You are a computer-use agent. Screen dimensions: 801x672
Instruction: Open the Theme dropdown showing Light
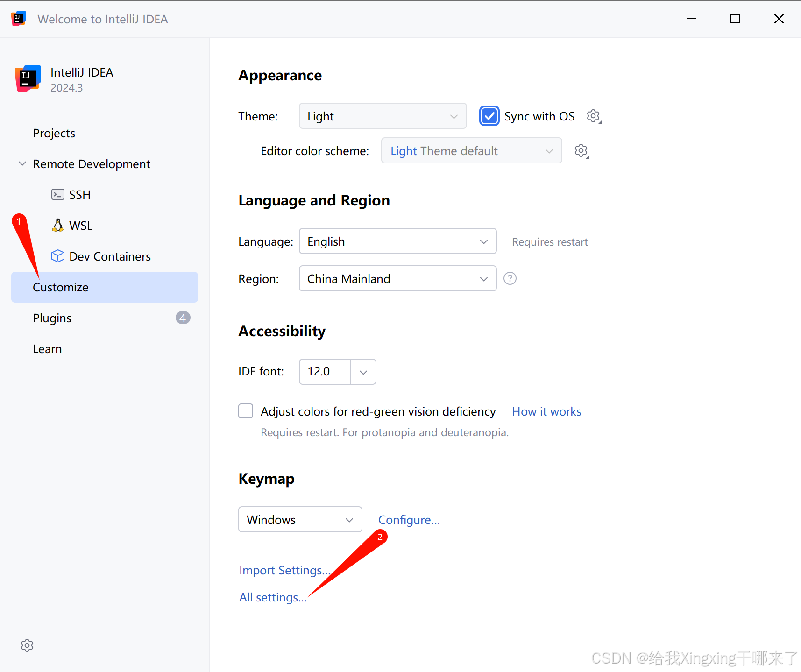point(383,116)
